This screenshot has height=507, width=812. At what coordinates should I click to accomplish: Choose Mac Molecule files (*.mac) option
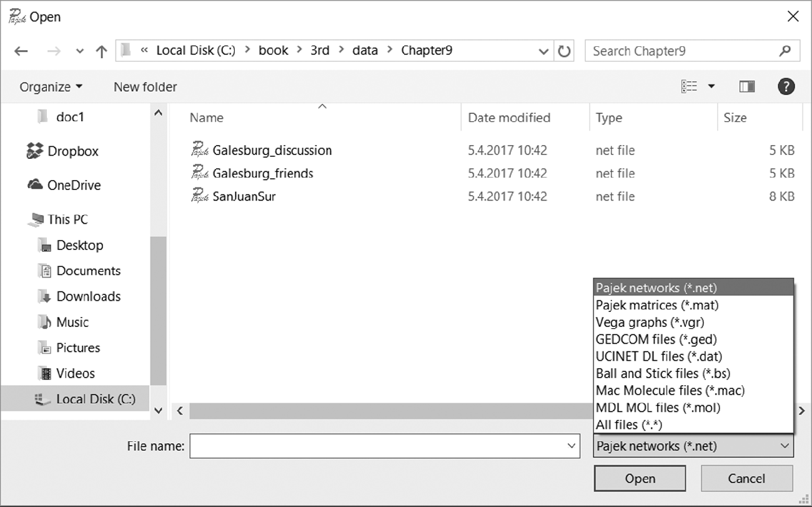pos(693,390)
